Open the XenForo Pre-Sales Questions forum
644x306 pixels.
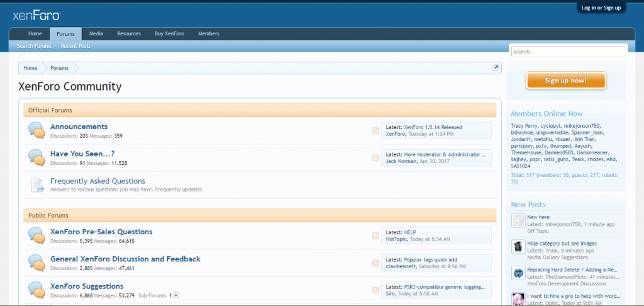tap(101, 232)
